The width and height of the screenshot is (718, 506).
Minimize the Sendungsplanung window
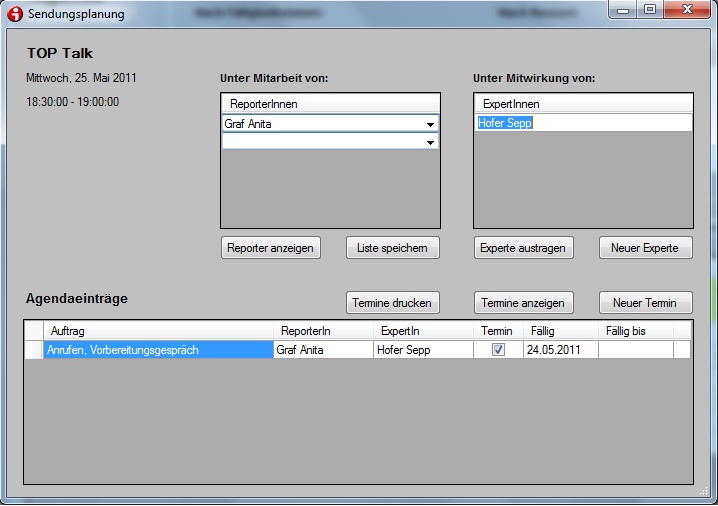(x=624, y=11)
